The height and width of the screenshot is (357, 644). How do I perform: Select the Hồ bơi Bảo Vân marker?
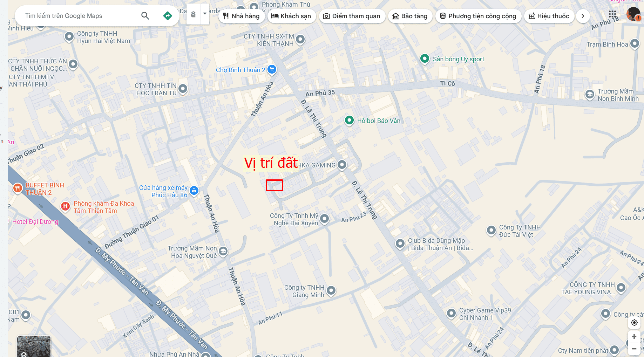tap(349, 121)
